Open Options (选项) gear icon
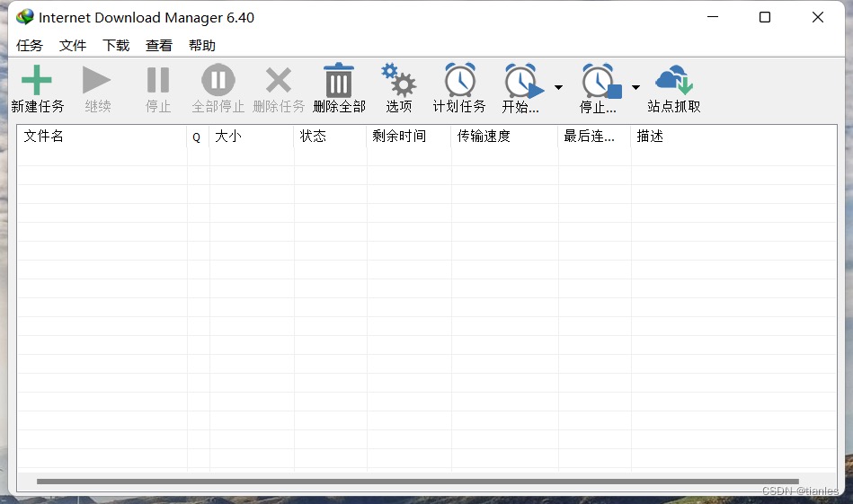 point(398,82)
